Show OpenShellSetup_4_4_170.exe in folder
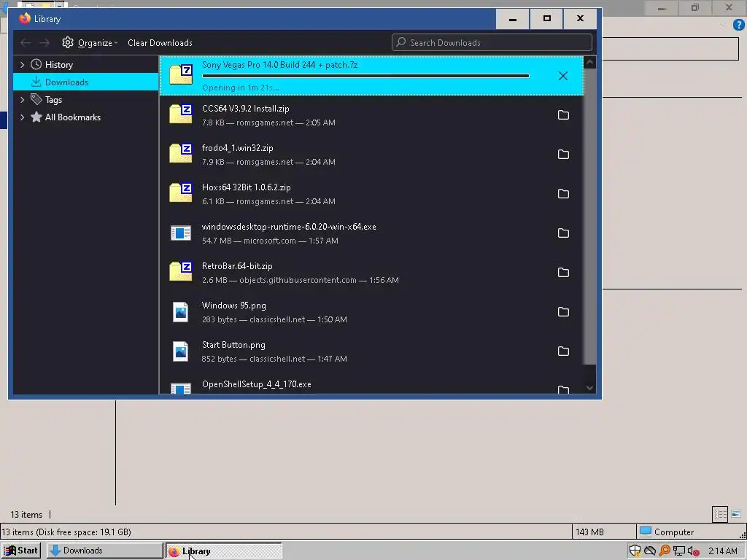The image size is (747, 560). click(x=563, y=389)
